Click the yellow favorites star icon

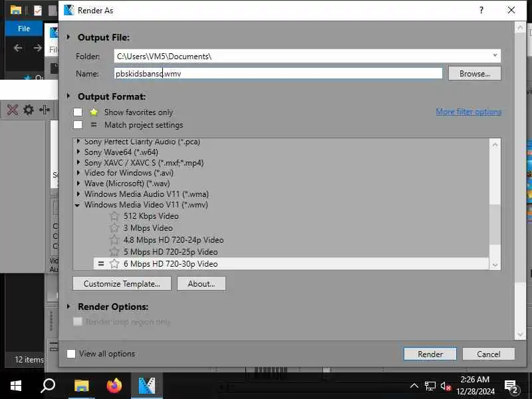click(x=94, y=112)
